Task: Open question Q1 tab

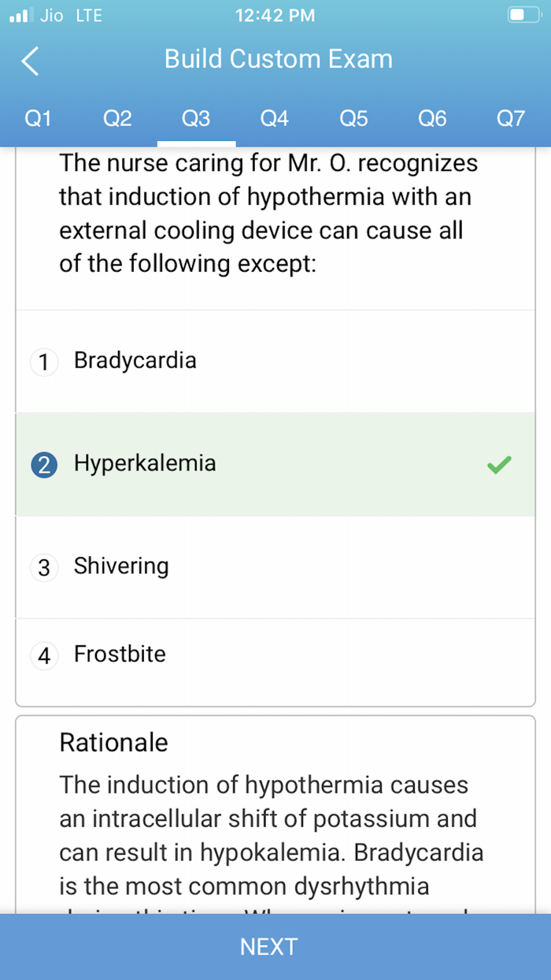Action: (x=38, y=118)
